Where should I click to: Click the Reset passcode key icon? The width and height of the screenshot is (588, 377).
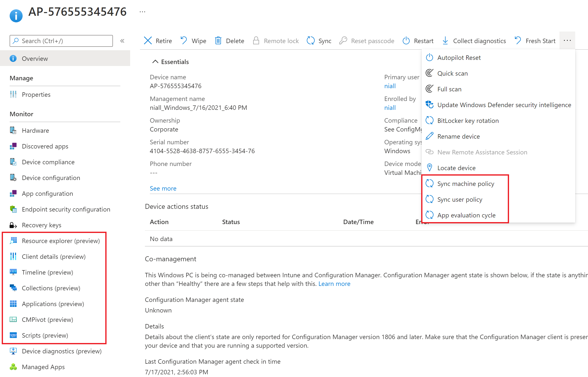[x=343, y=41]
